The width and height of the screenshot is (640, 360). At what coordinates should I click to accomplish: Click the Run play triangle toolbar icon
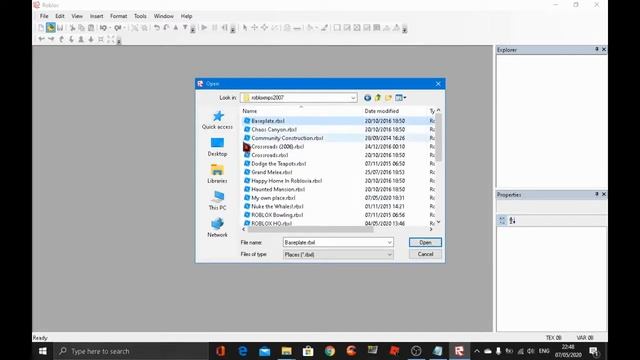pos(204,28)
